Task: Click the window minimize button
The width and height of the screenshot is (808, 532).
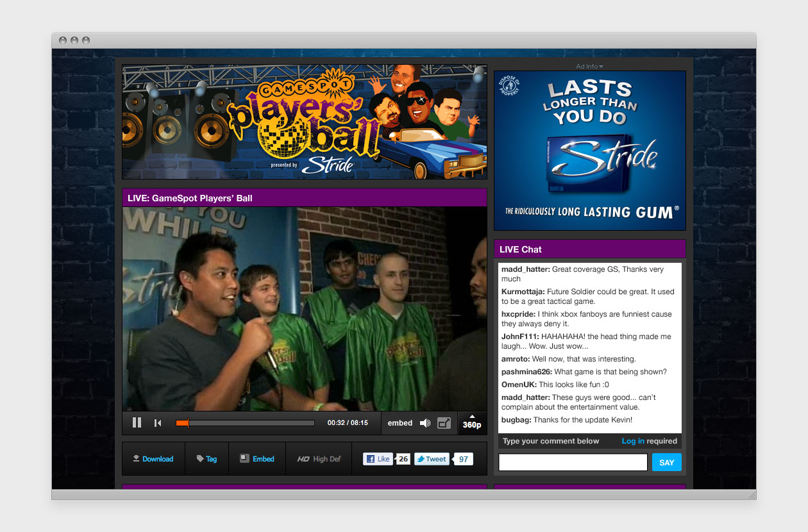Action: click(x=74, y=40)
